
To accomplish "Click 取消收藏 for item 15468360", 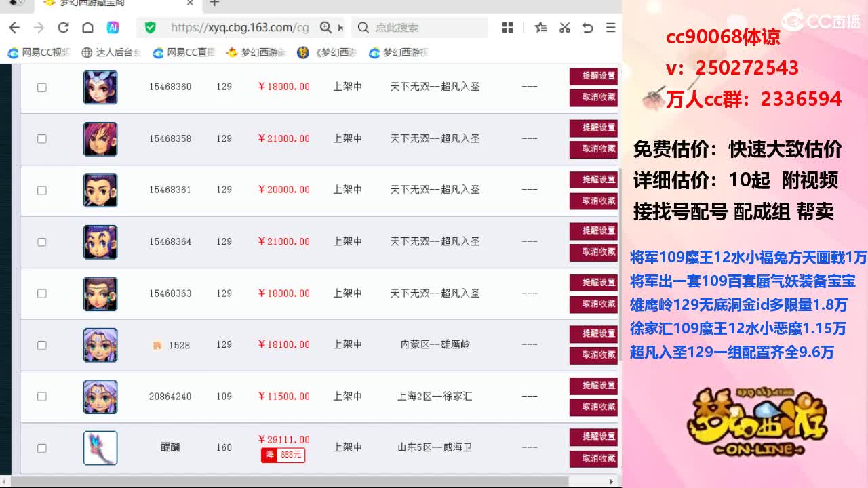I will click(594, 98).
